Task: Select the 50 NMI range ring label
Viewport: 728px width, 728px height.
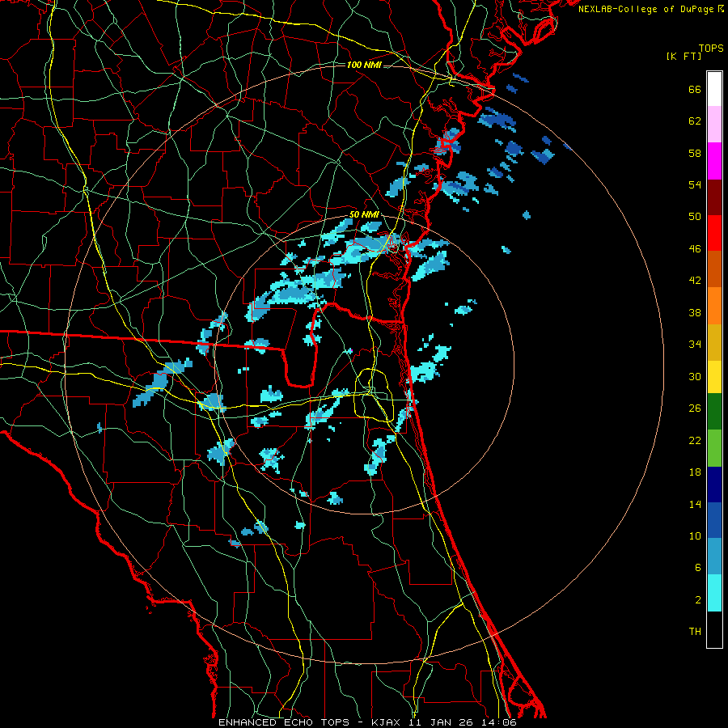Action: [x=364, y=214]
